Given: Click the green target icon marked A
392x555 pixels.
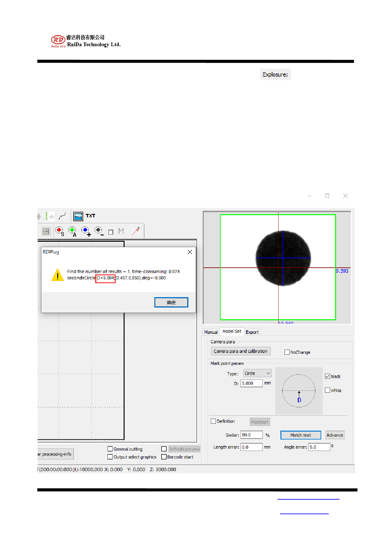Looking at the screenshot, I should 72,231.
